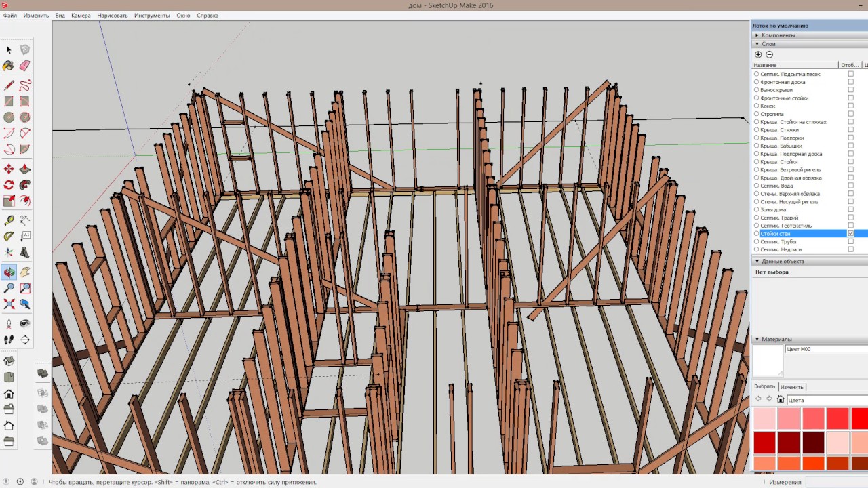The height and width of the screenshot is (488, 868).
Task: Go to materials home with house icon
Action: coord(781,399)
